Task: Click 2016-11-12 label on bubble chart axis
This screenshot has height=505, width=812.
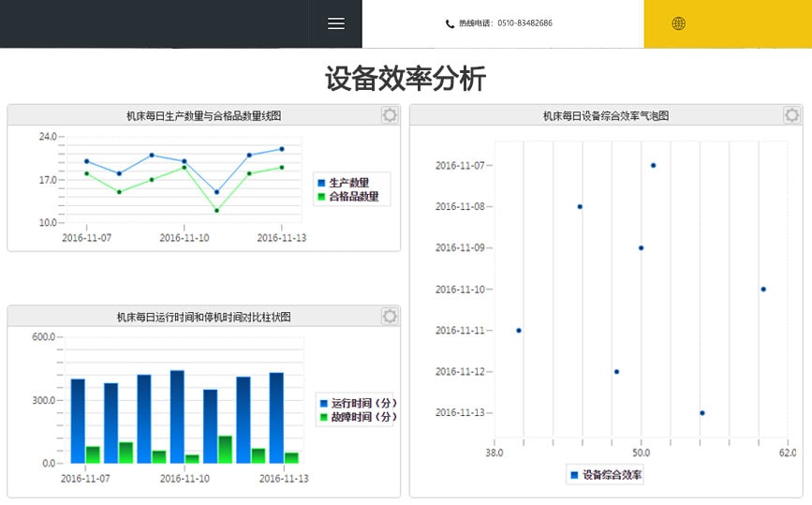Action: click(x=460, y=372)
